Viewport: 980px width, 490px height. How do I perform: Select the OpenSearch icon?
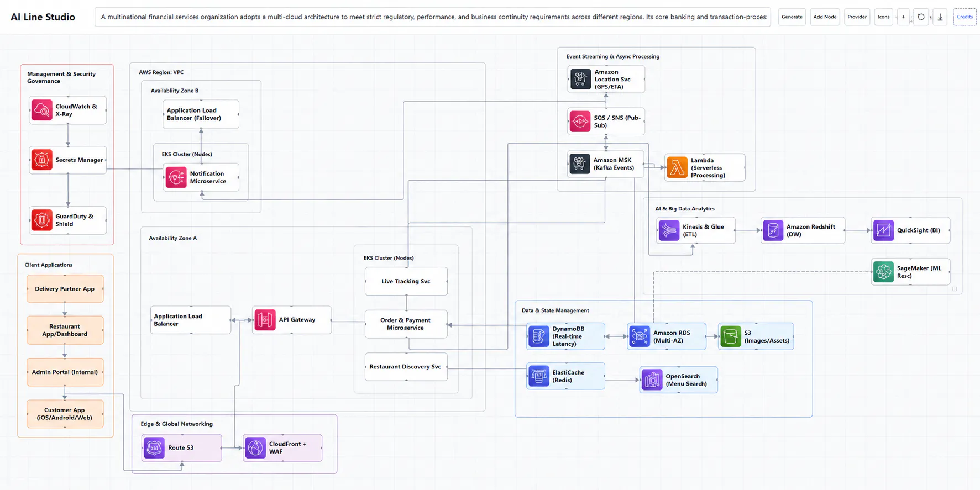point(652,380)
